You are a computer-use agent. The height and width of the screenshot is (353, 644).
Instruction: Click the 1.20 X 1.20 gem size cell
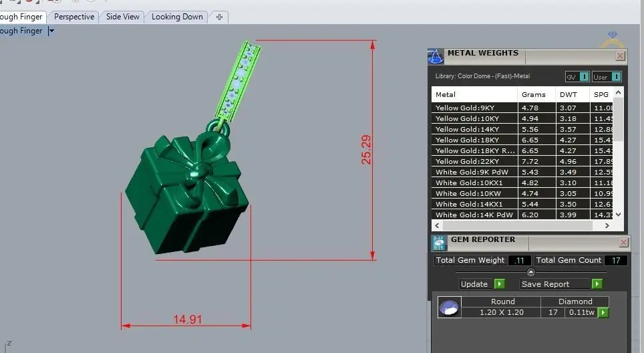tap(502, 312)
